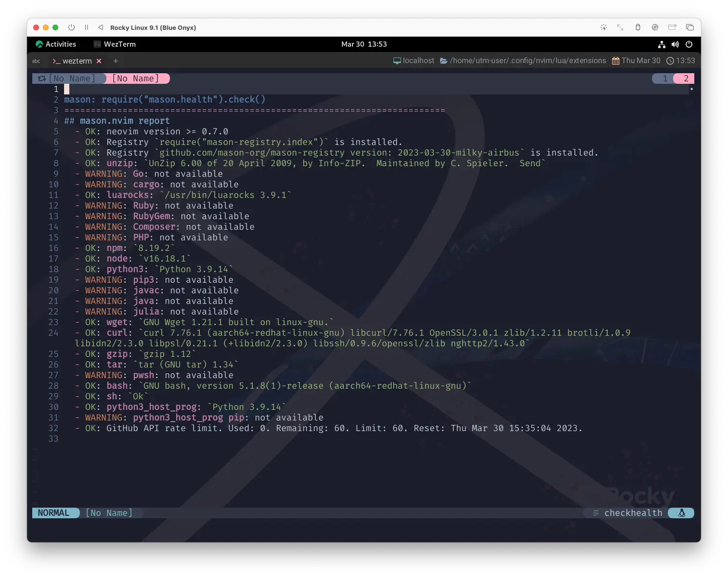Click the python3_host_prog pip warning line

point(199,418)
